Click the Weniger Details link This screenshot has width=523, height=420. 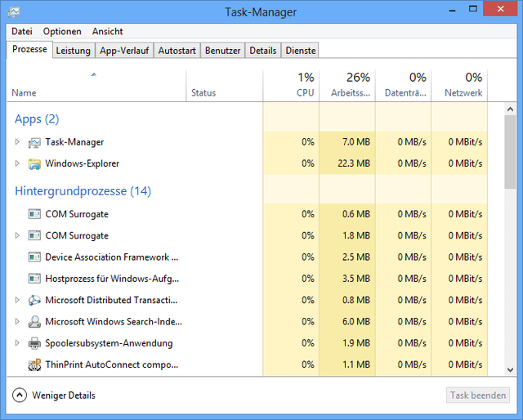pos(64,395)
